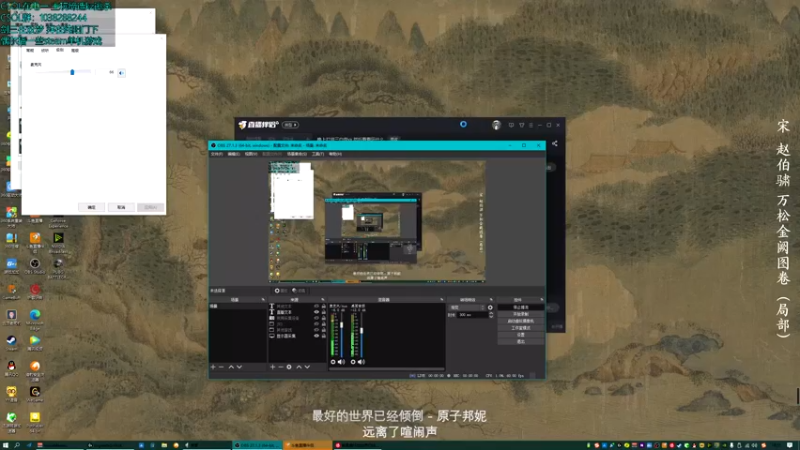This screenshot has height=450, width=800.
Task: Adjust the transition duration stepper
Action: tap(491, 315)
